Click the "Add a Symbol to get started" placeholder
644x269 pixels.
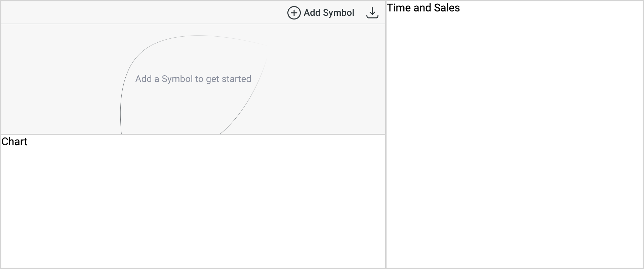[x=193, y=79]
